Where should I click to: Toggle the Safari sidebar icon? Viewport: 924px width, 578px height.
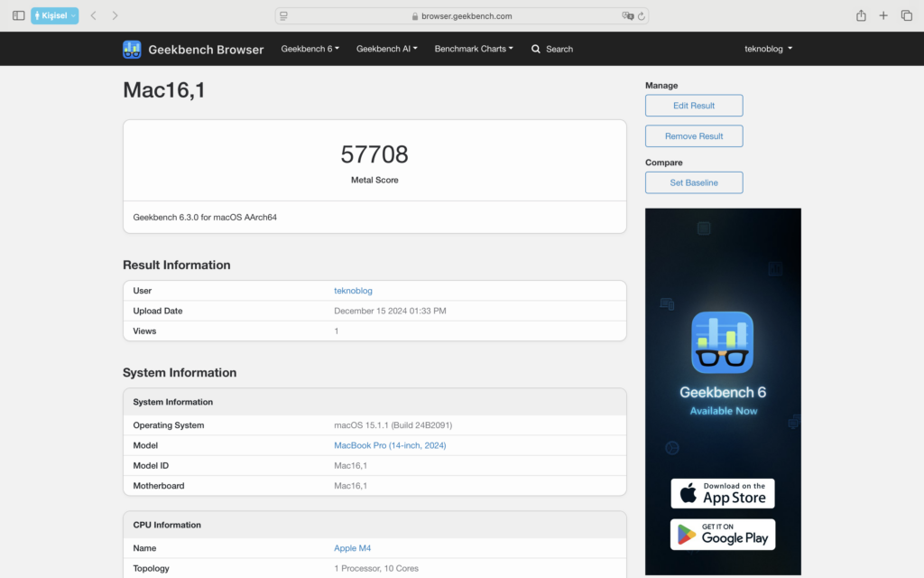click(x=18, y=15)
